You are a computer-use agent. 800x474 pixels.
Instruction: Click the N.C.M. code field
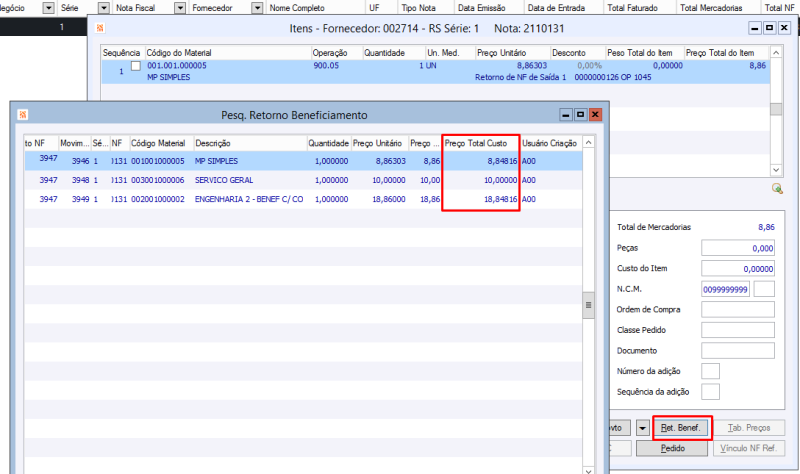[x=726, y=289]
